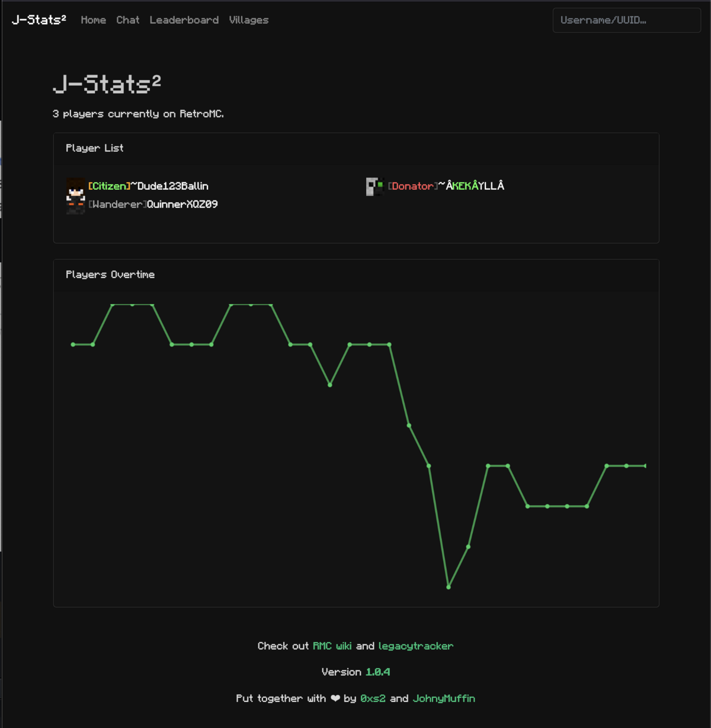Open the Chat page
This screenshot has height=728, width=711.
click(x=127, y=20)
